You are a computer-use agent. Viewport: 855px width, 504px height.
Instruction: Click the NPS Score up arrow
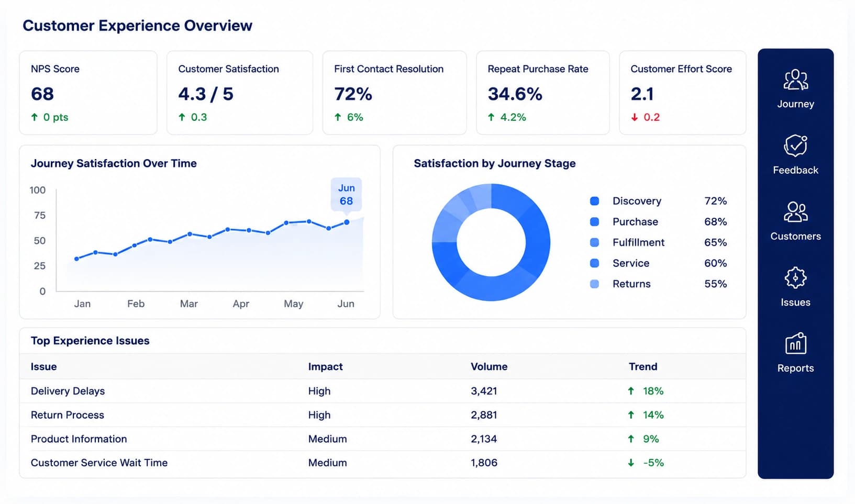(35, 117)
